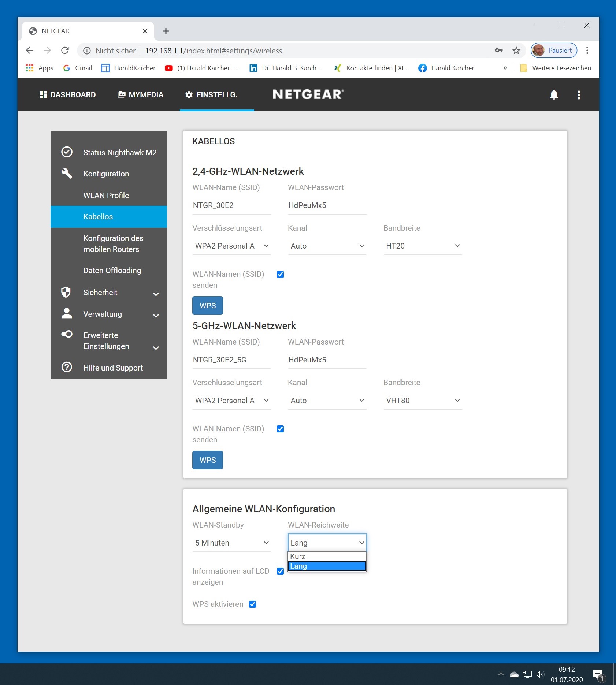Open the NETGEAR three-dot options menu
This screenshot has width=616, height=685.
(579, 95)
